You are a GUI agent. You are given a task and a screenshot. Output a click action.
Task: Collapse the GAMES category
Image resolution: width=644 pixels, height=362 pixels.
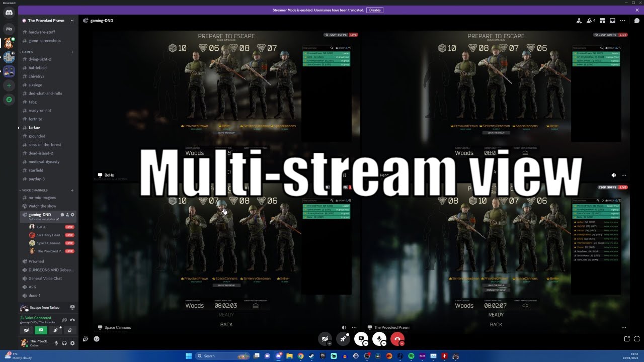pos(26,52)
